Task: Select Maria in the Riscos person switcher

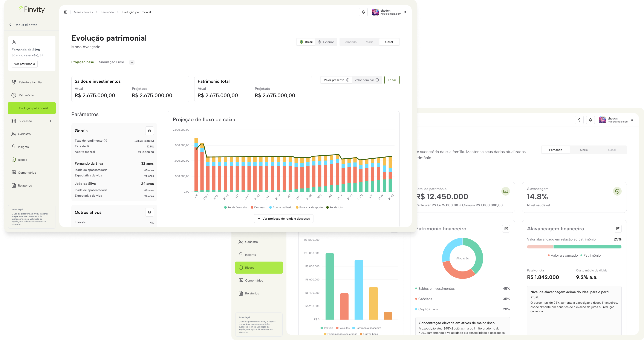Action: click(x=583, y=150)
